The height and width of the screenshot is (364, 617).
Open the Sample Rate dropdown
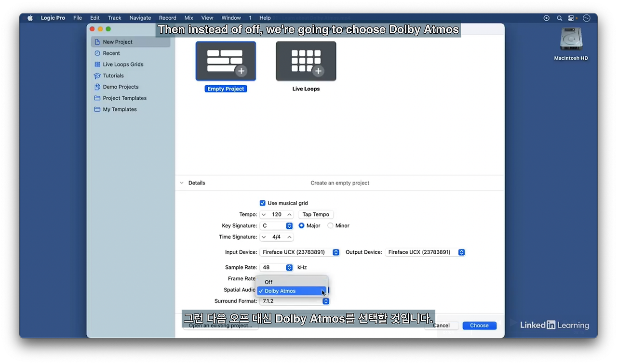pos(277,267)
